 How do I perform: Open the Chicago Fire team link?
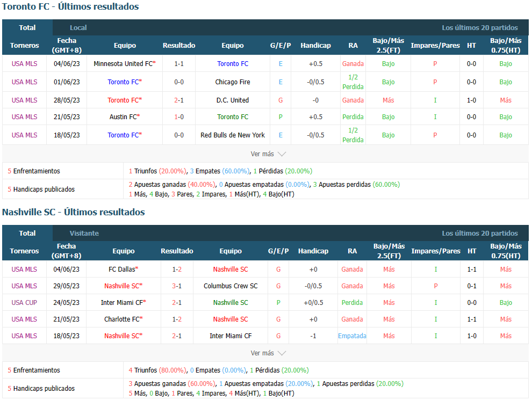point(233,82)
